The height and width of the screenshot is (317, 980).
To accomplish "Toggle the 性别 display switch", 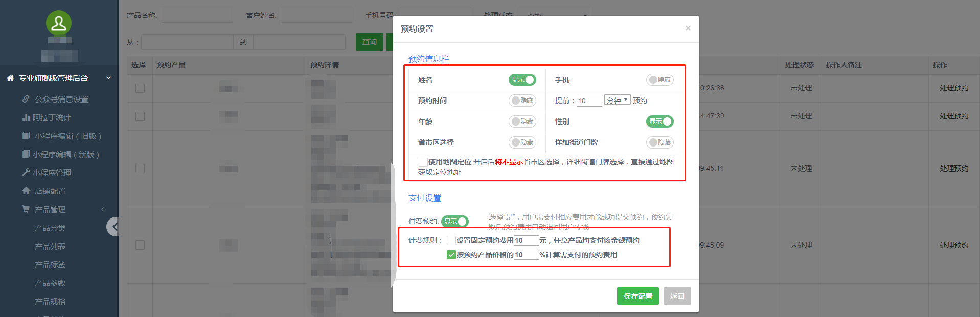I will click(x=659, y=121).
